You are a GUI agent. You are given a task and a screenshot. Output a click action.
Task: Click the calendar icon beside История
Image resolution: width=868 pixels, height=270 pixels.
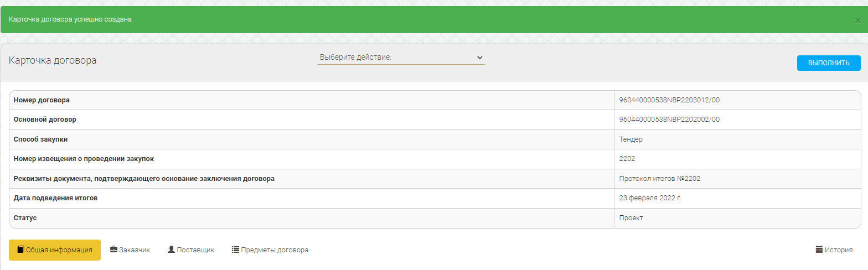pyautogui.click(x=819, y=250)
